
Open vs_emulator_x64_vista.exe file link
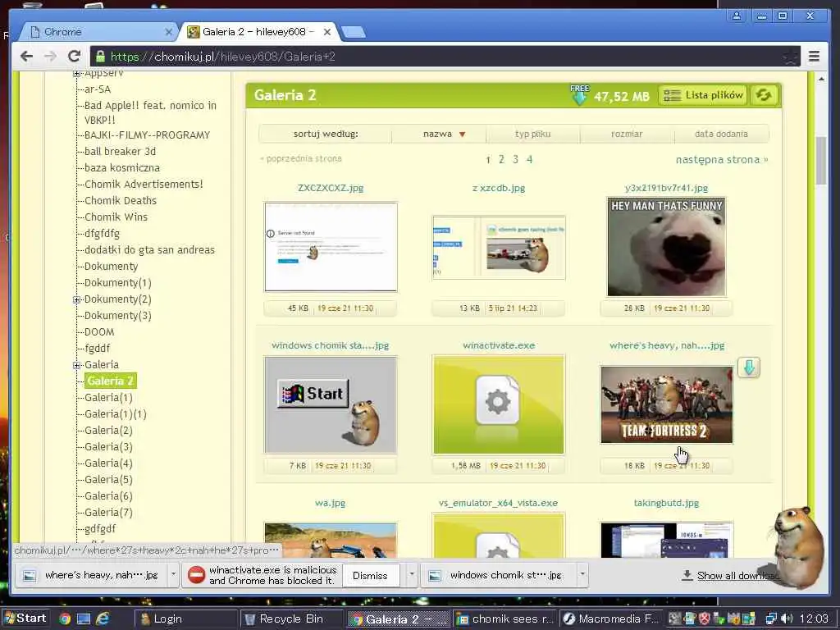[498, 503]
